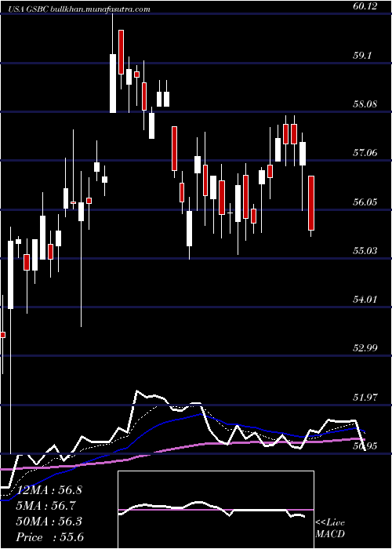Click the 60.12 price axis label
This screenshot has height=549, width=392.
tap(365, 6)
